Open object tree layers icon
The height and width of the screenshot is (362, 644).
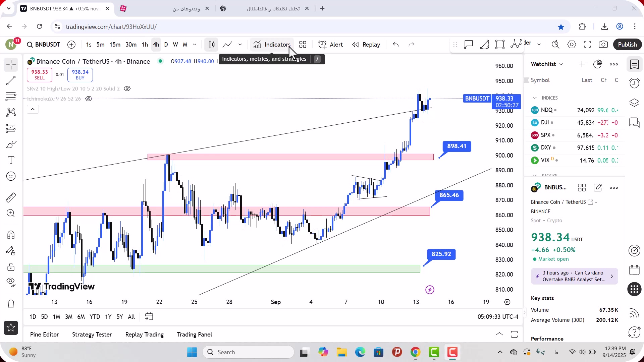635,103
